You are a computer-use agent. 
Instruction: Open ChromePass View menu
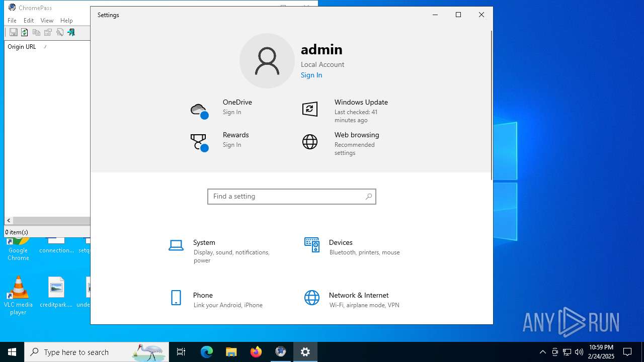point(47,21)
